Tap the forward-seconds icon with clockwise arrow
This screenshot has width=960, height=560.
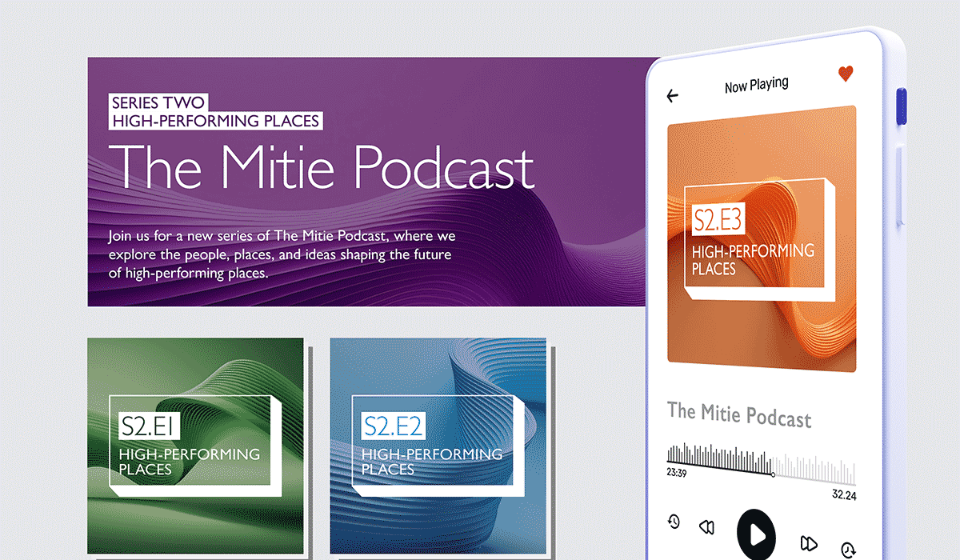point(848,550)
